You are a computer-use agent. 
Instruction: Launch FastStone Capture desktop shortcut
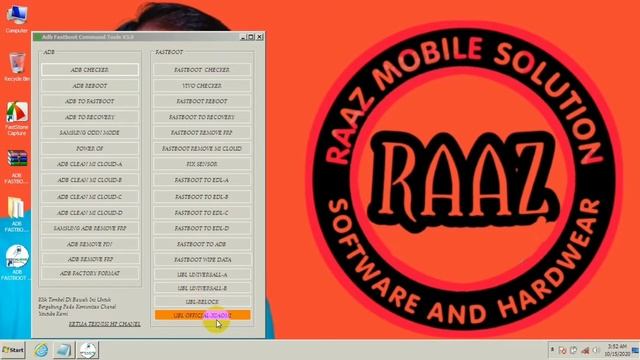17,118
